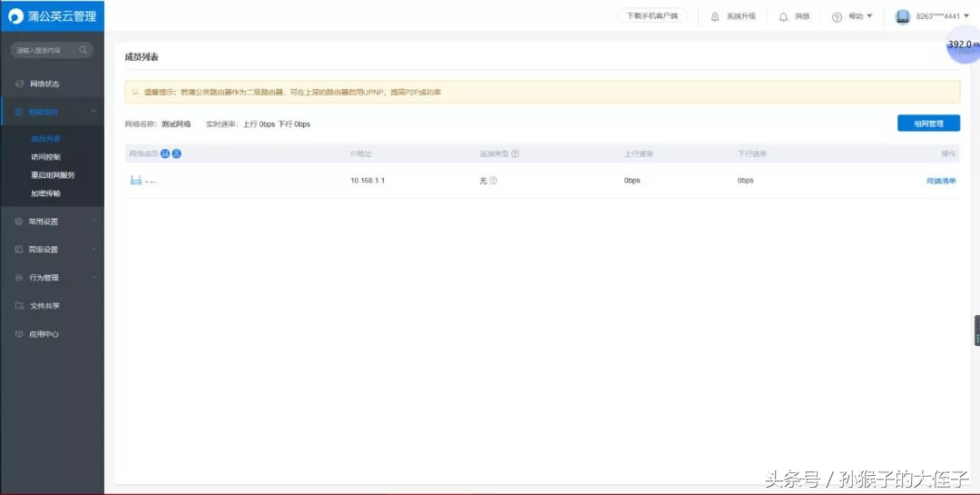
Task: Click the 文件共享 folder icon
Action: (19, 306)
